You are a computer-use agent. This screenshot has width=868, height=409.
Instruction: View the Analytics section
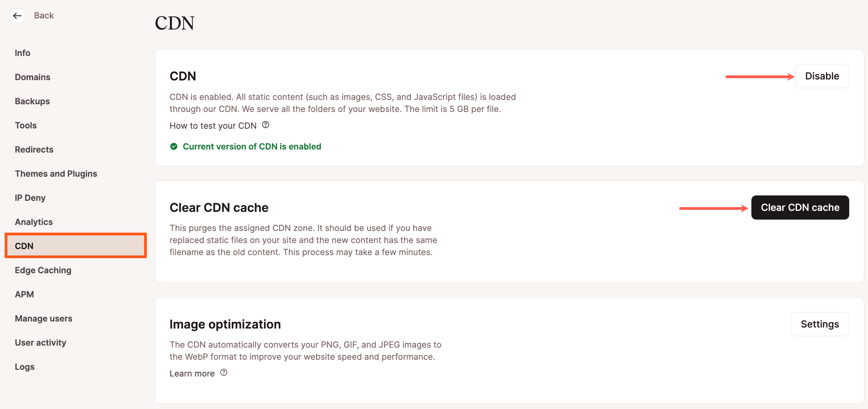click(x=34, y=222)
